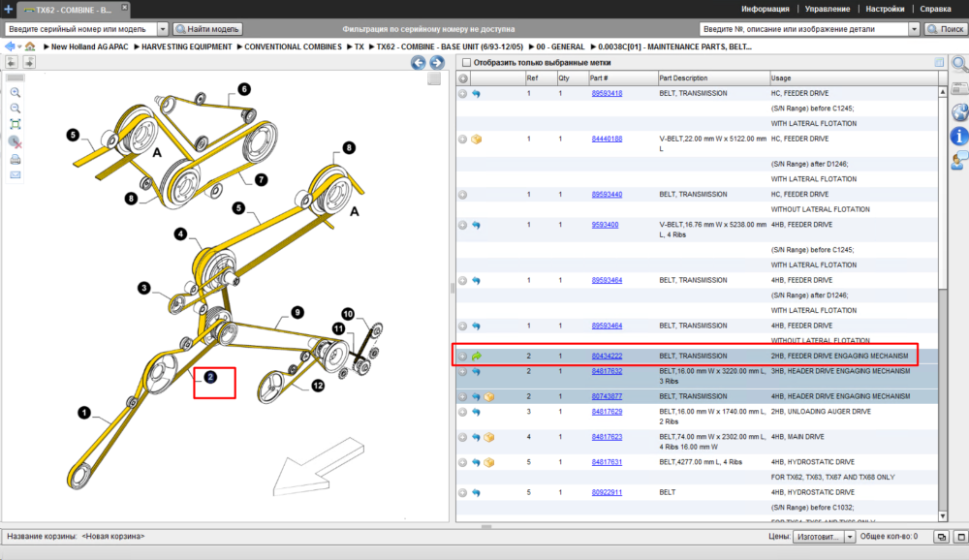Open the serial number or model dropdown arrow
This screenshot has width=969, height=560.
(163, 29)
